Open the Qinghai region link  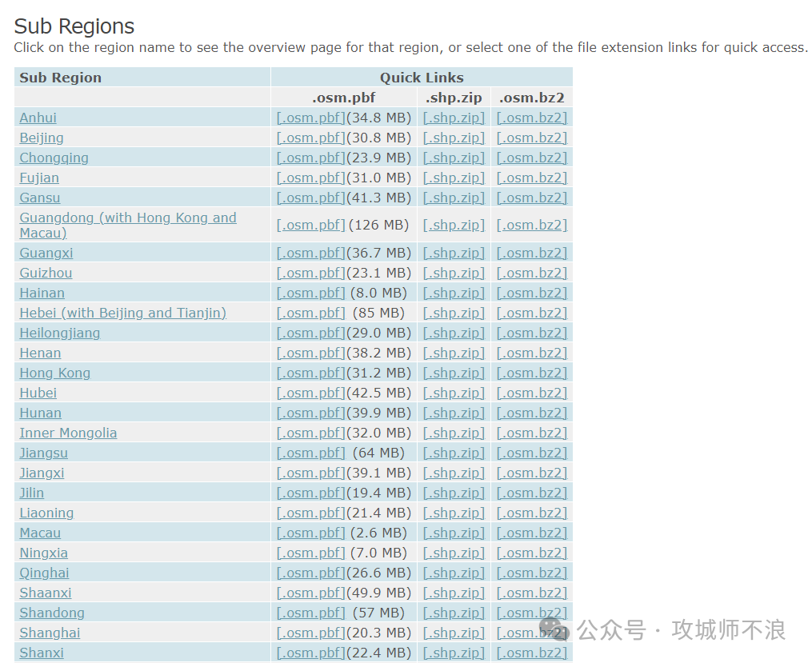[x=44, y=573]
